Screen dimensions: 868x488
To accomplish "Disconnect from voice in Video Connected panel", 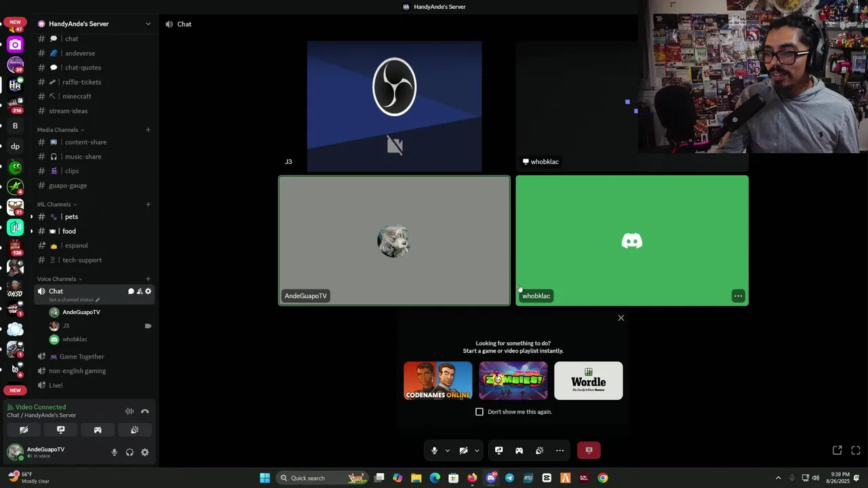I will pos(145,411).
